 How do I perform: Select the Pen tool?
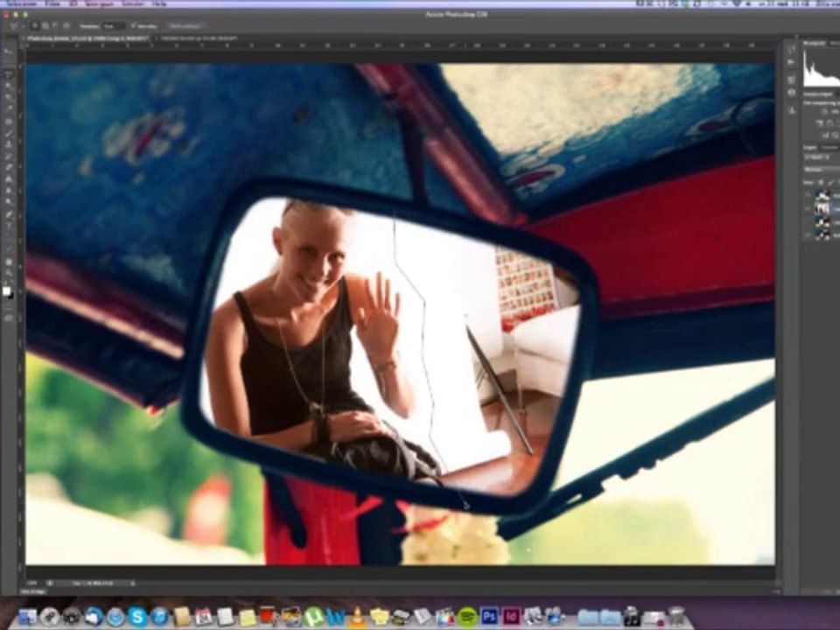pyautogui.click(x=9, y=215)
